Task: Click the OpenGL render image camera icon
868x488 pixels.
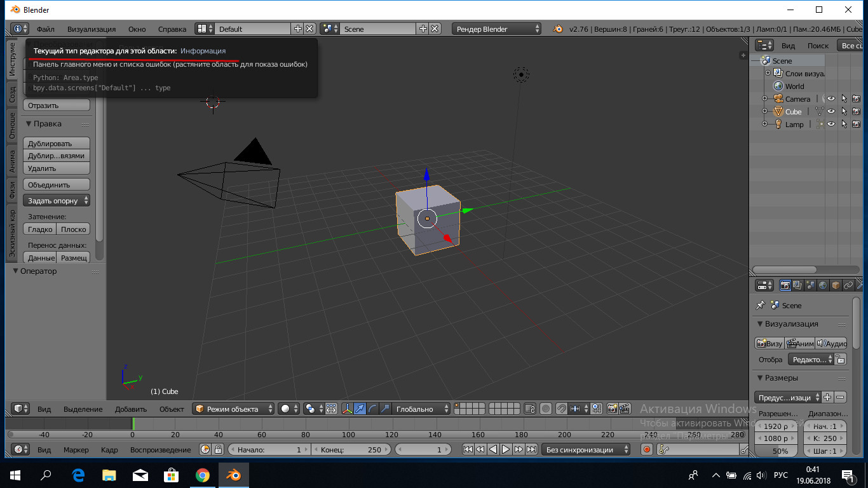Action: click(613, 409)
